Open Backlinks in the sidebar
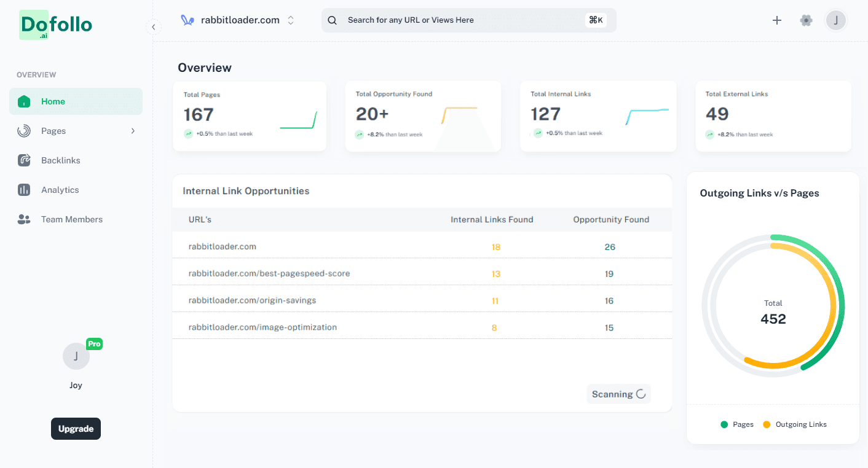Screen dimensions: 868x468 [76, 160]
